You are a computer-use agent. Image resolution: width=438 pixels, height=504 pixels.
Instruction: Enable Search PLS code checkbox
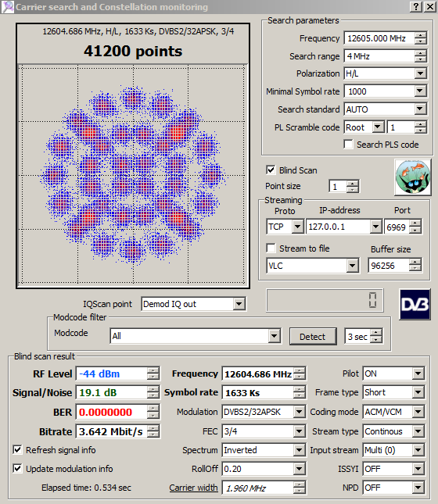[348, 145]
